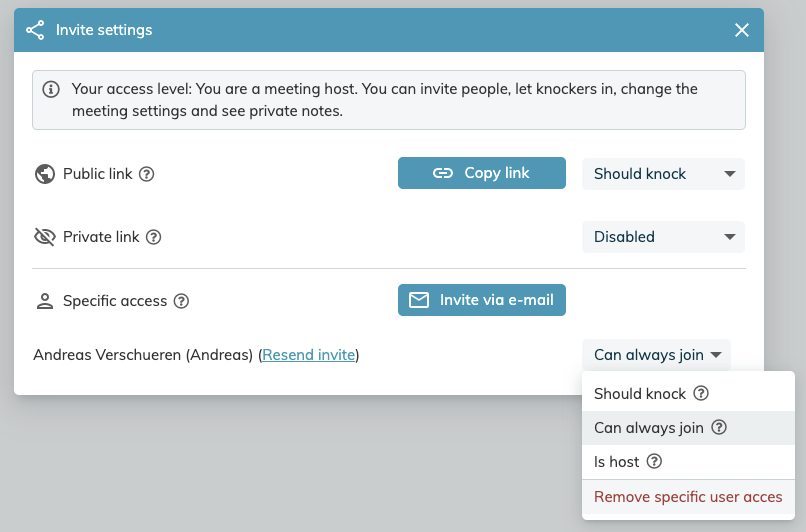Click the info icon beside access level message
This screenshot has height=532, width=806.
click(x=51, y=89)
